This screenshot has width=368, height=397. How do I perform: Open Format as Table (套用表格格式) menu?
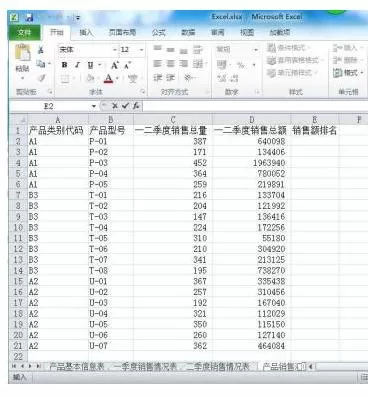[295, 60]
